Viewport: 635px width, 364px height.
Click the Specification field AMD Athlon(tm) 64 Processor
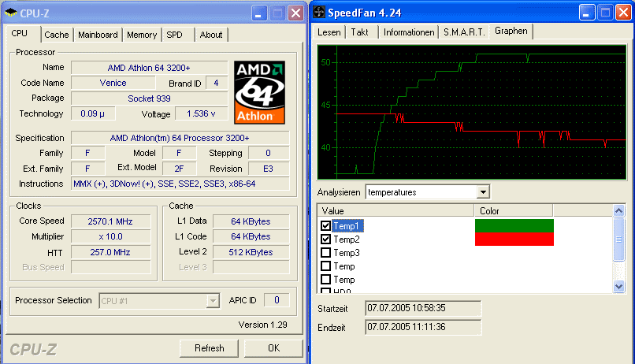click(180, 138)
